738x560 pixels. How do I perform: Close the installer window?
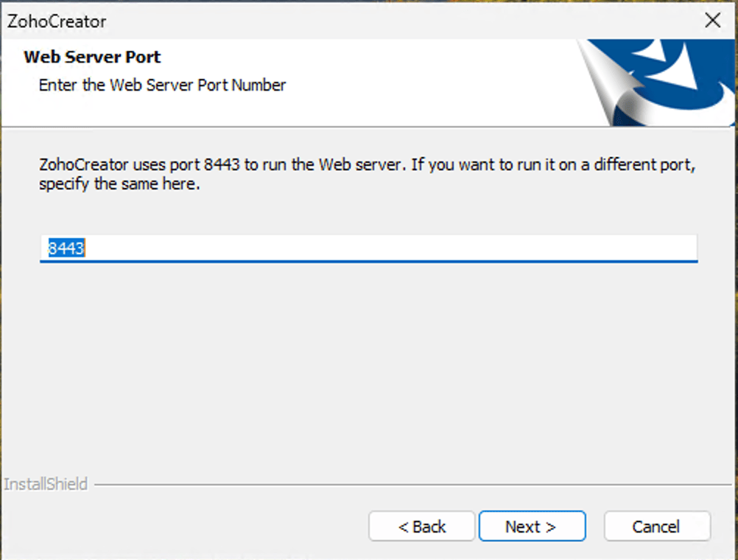[x=712, y=21]
